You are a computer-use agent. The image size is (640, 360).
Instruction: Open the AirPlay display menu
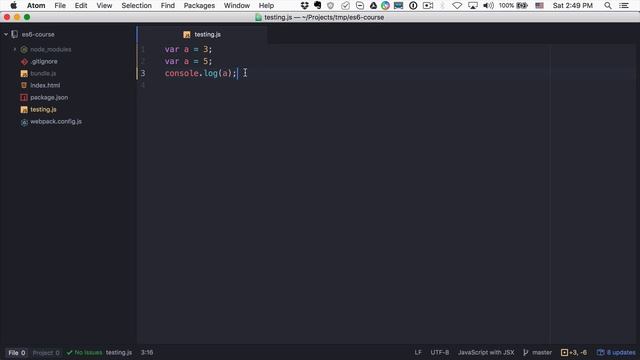tap(473, 6)
